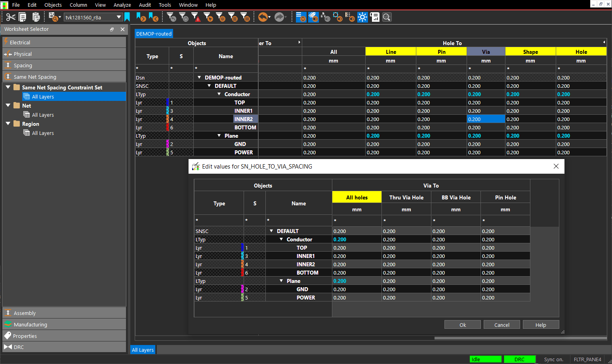The height and width of the screenshot is (364, 612).
Task: Click the Find object toolbar icon
Action: tap(53, 17)
